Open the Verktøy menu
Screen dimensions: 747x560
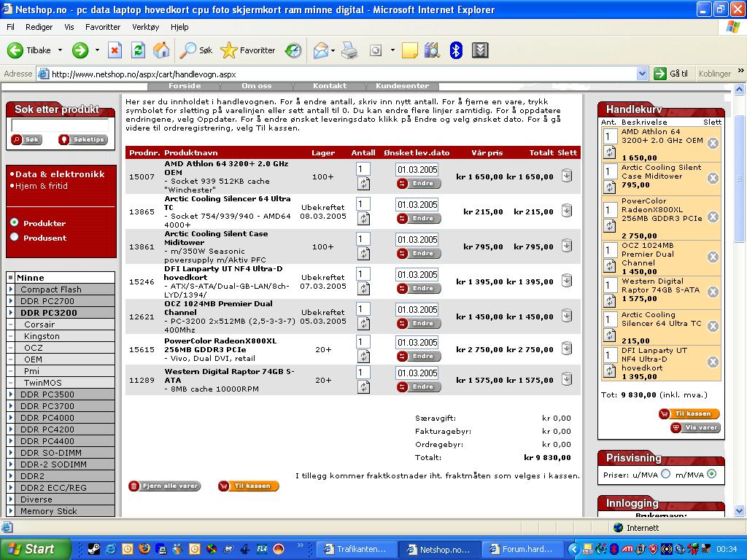click(x=146, y=27)
